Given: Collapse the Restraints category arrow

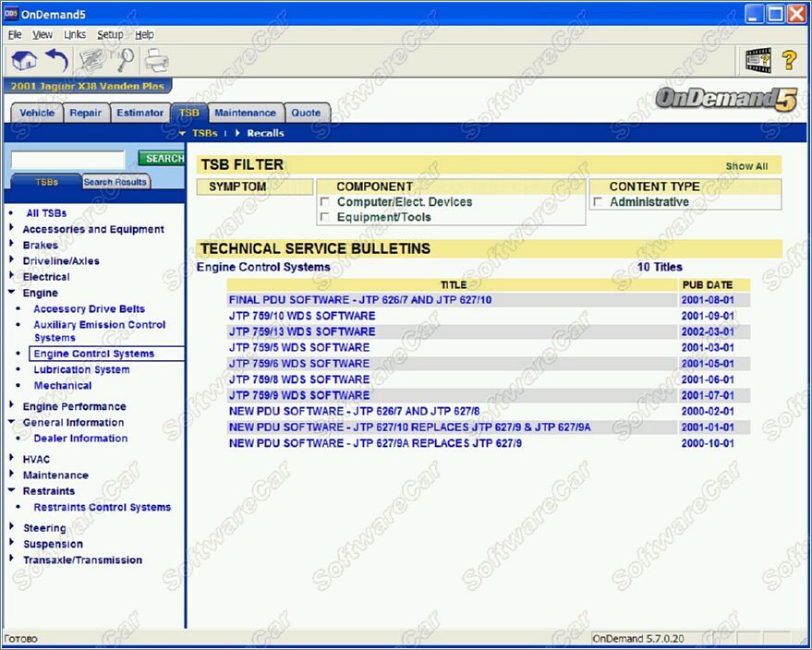Looking at the screenshot, I should tap(11, 491).
